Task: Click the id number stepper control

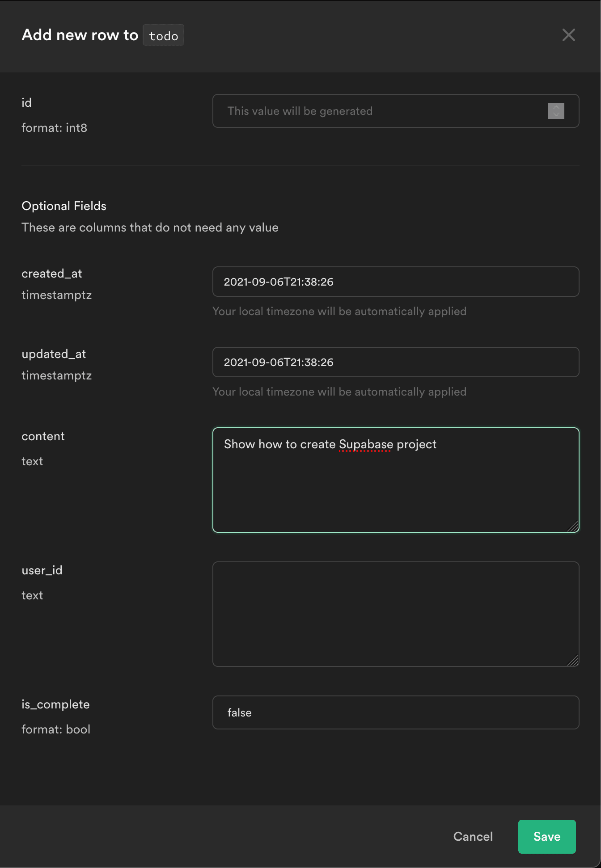Action: (556, 111)
